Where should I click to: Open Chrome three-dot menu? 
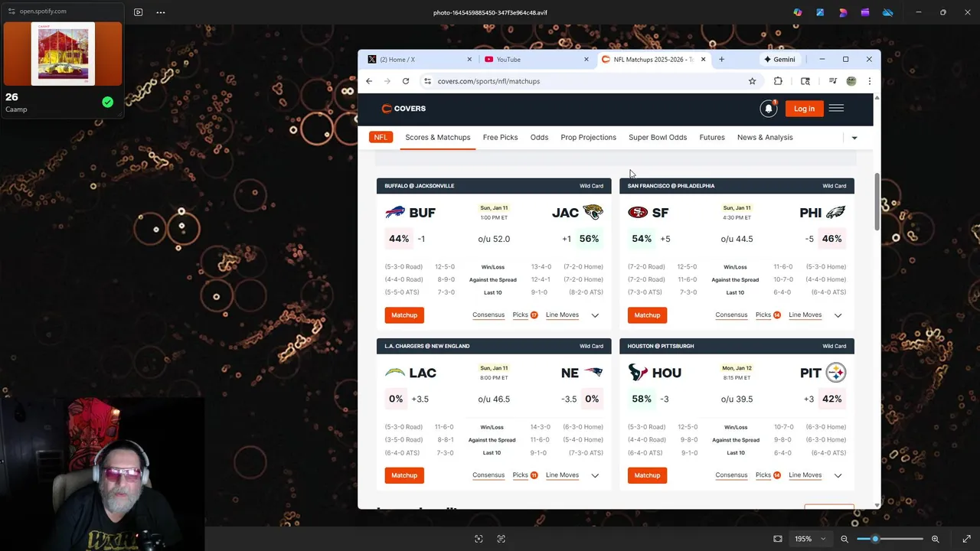(869, 81)
